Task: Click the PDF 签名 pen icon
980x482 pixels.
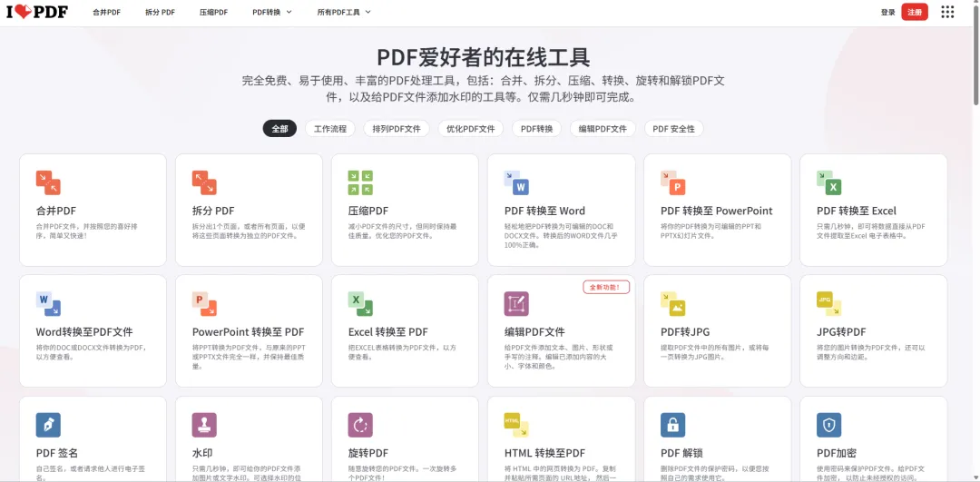Action: [x=48, y=425]
